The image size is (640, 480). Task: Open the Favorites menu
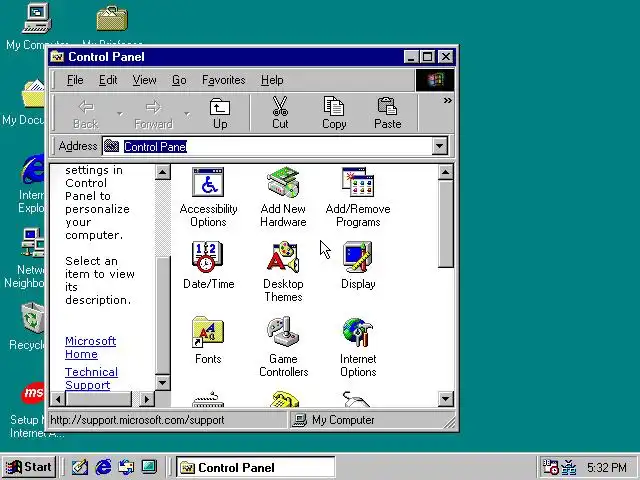224,80
